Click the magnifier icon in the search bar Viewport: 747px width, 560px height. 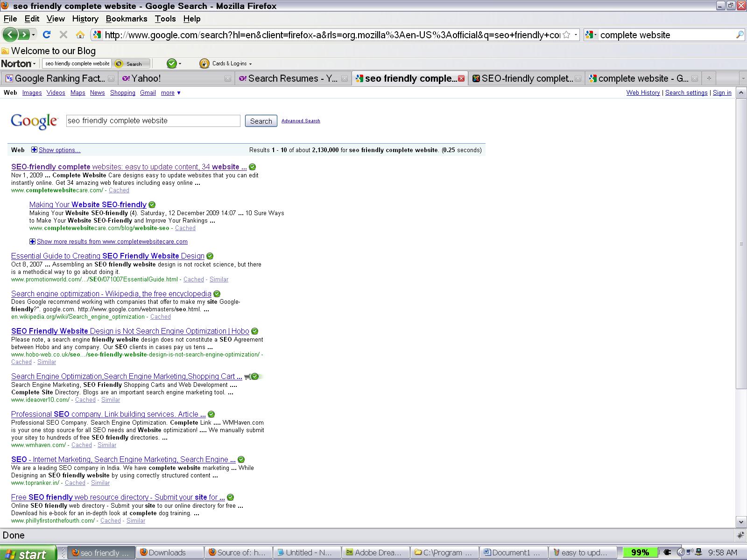click(x=740, y=35)
